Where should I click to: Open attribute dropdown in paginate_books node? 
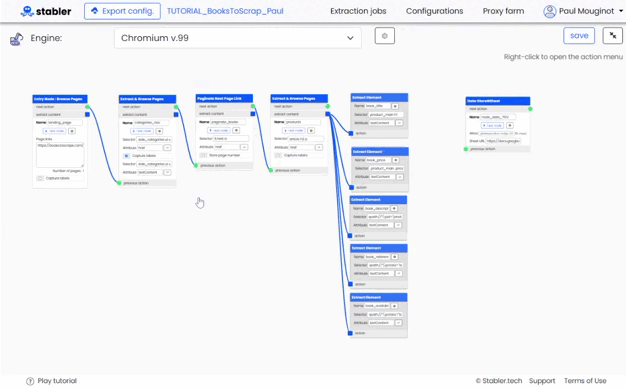pyautogui.click(x=244, y=147)
